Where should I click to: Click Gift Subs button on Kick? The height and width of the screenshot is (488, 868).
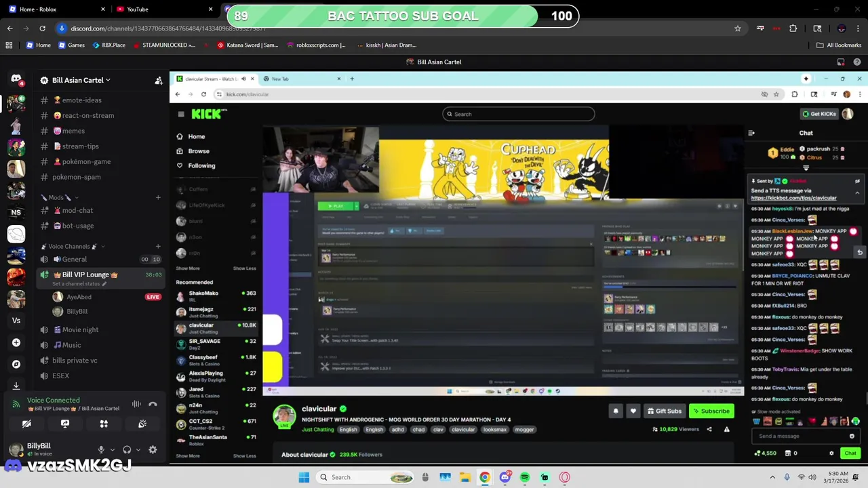[664, 411]
